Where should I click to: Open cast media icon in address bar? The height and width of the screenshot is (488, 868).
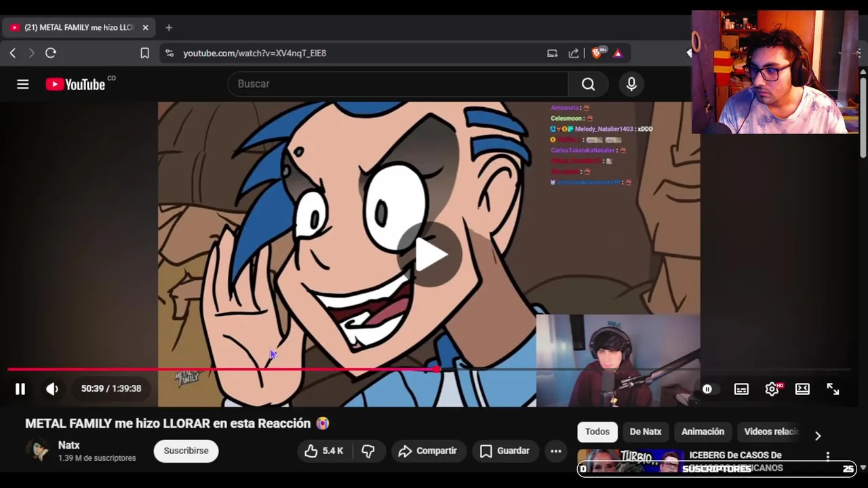(552, 53)
